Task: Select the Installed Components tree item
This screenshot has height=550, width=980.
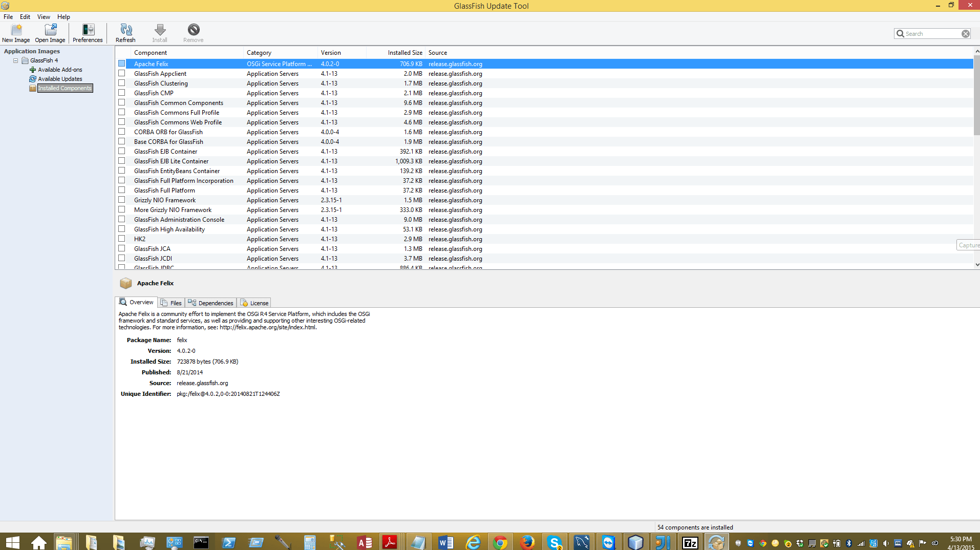Action: (65, 88)
